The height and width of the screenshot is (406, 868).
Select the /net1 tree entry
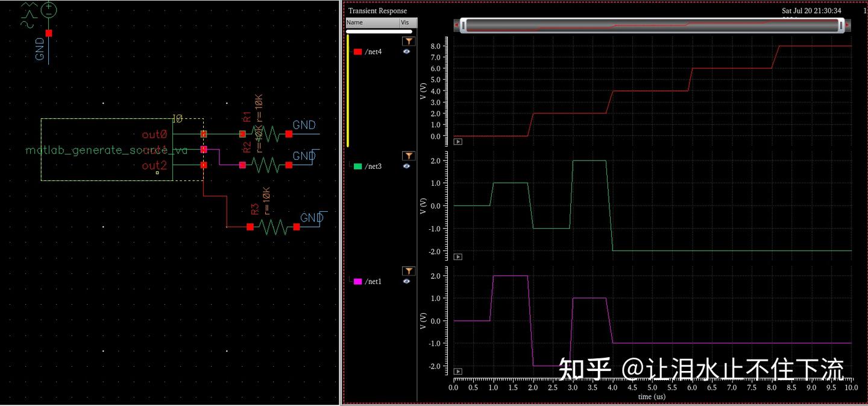click(x=374, y=281)
